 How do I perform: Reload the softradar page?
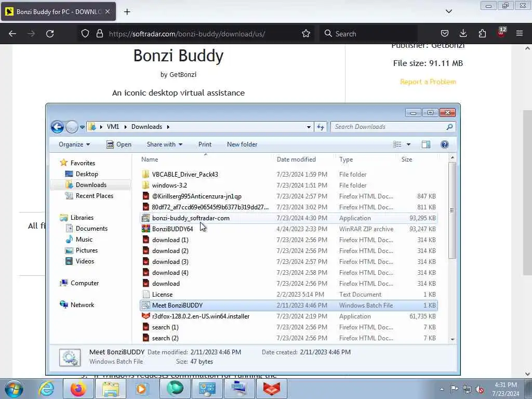click(50, 34)
